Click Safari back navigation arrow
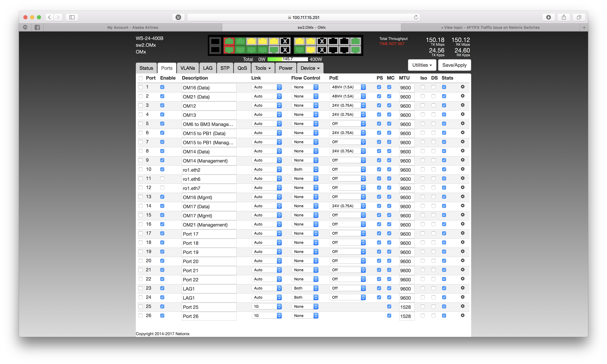 49,17
